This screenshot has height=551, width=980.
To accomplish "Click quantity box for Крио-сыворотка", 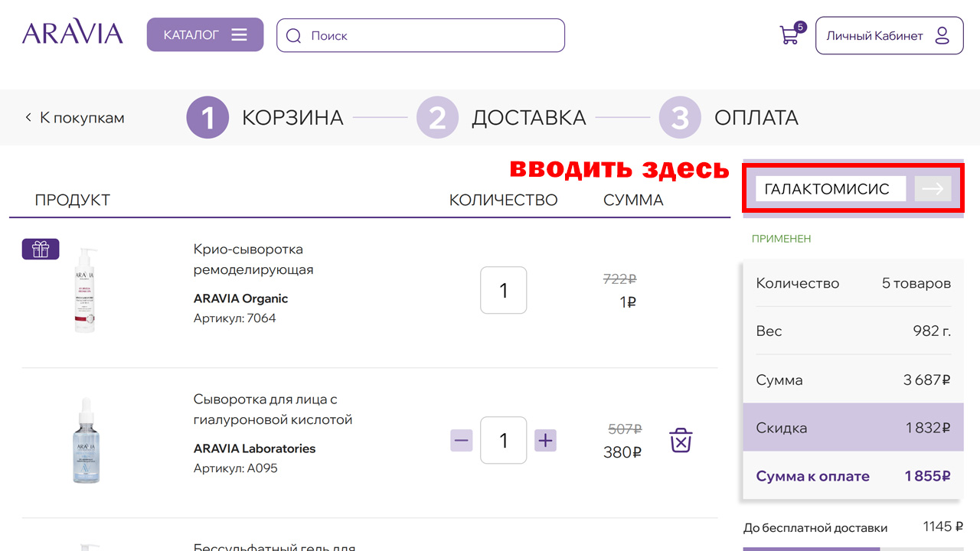I will click(x=503, y=290).
